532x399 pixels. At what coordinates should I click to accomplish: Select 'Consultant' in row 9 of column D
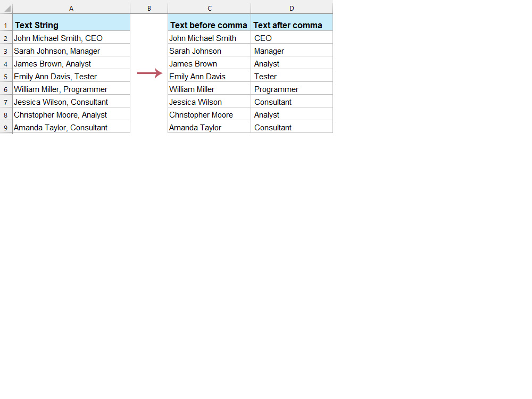pyautogui.click(x=292, y=127)
